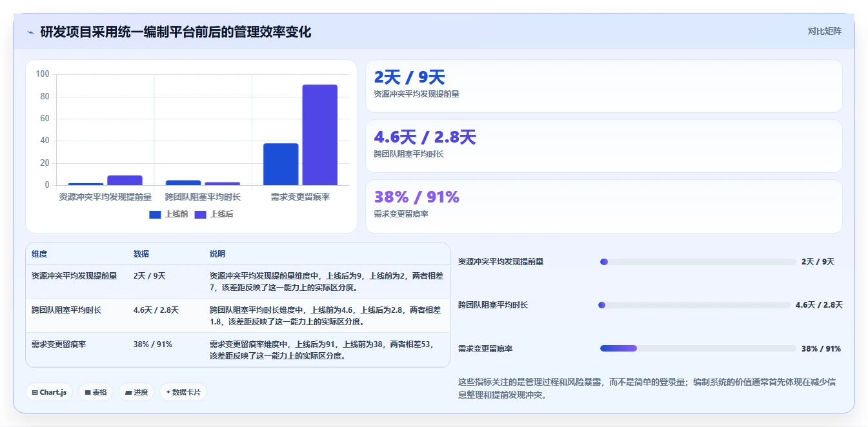Click the 需求变更留痕率 progress bar
Image resolution: width=868 pixels, height=427 pixels.
[698, 348]
